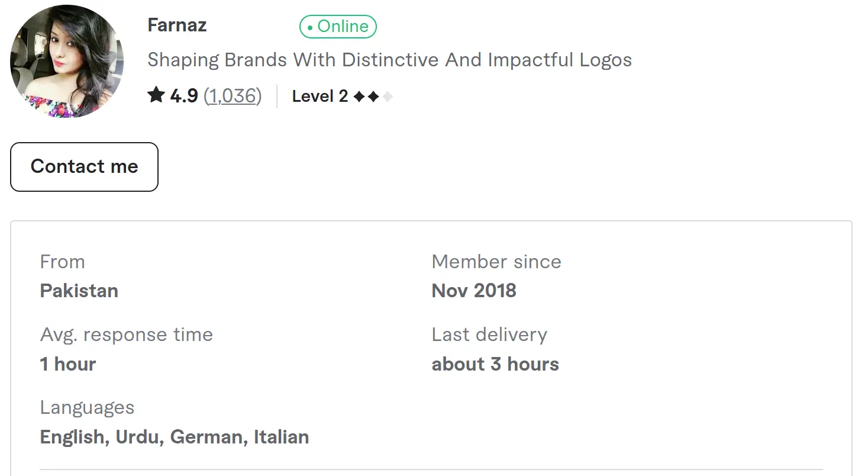
Task: Click the Languages label
Action: tap(87, 407)
